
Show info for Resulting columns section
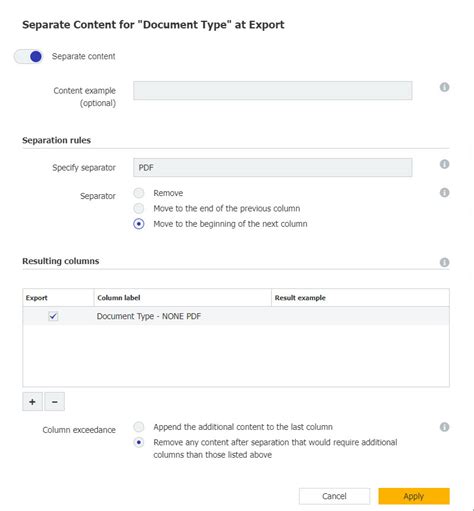(444, 262)
